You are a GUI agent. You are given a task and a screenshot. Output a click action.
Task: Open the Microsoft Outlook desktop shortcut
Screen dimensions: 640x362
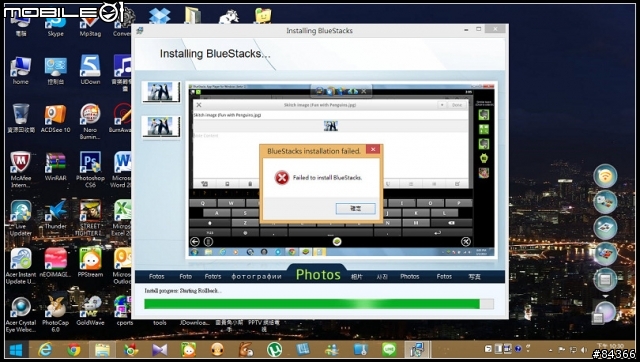(x=122, y=266)
